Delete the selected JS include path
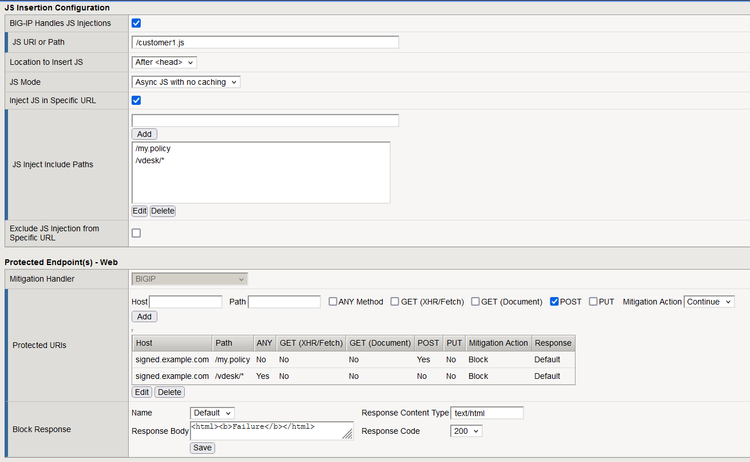Viewport: 750px width, 462px height. (162, 211)
